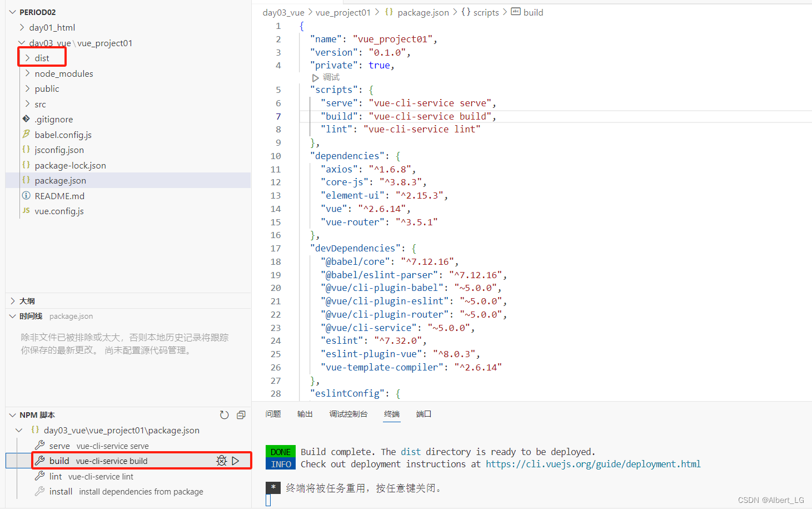Collapse day03_vue package.json script group
812x509 pixels.
pos(19,430)
